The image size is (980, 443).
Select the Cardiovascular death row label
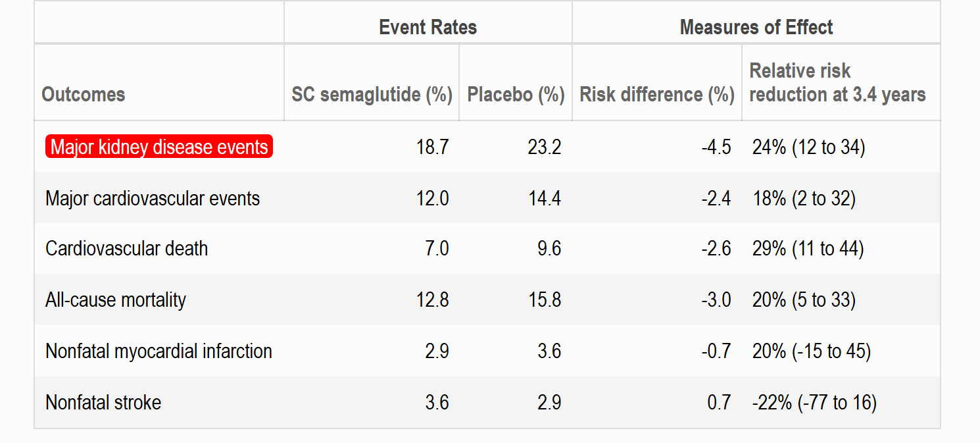[126, 249]
